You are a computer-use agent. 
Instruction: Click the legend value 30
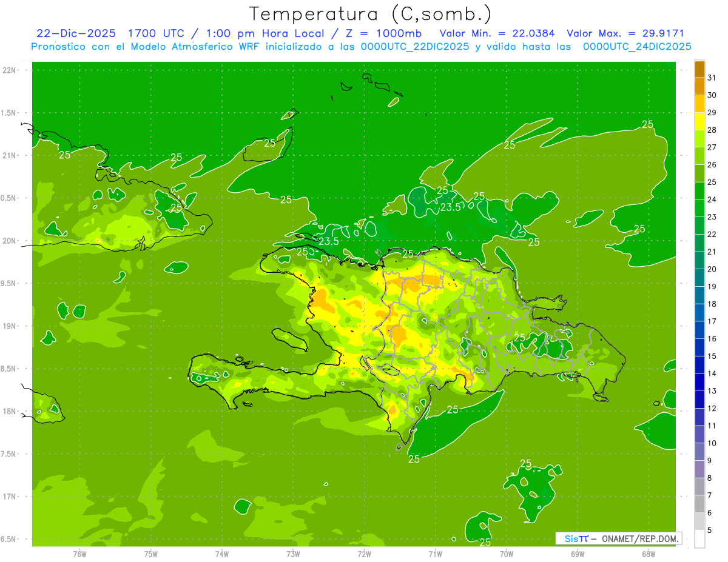click(712, 95)
